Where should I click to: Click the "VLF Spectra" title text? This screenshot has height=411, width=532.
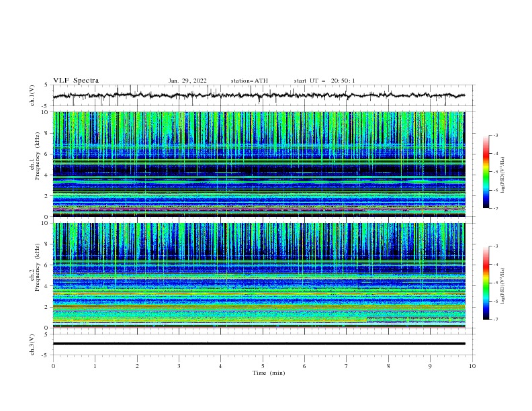(x=76, y=81)
